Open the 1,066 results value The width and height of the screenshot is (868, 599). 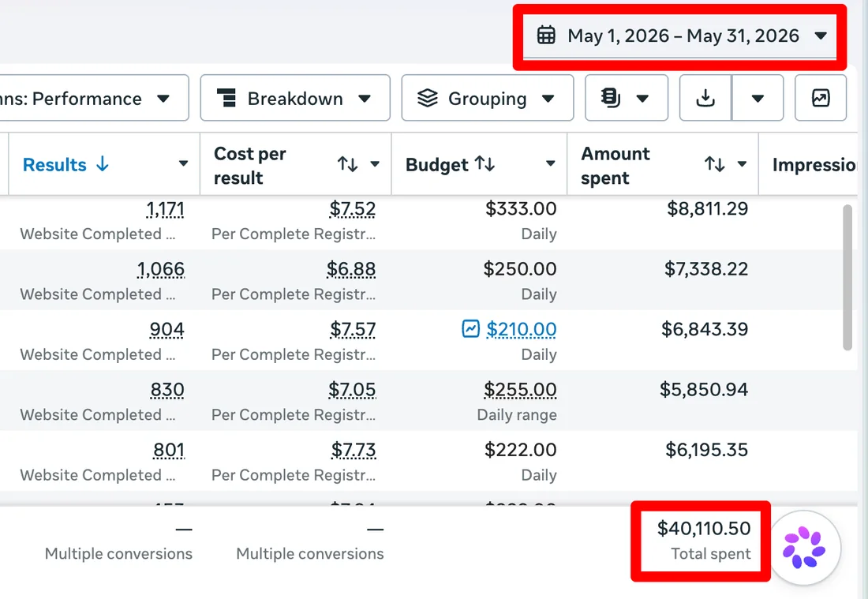[x=160, y=270]
